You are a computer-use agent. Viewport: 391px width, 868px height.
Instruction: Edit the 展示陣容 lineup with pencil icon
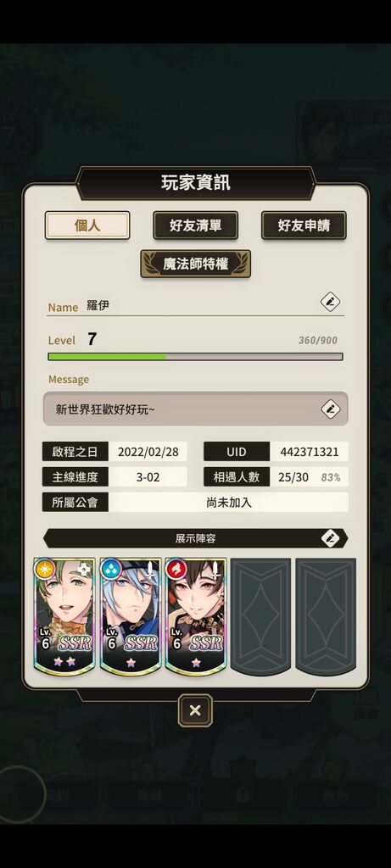pyautogui.click(x=330, y=538)
